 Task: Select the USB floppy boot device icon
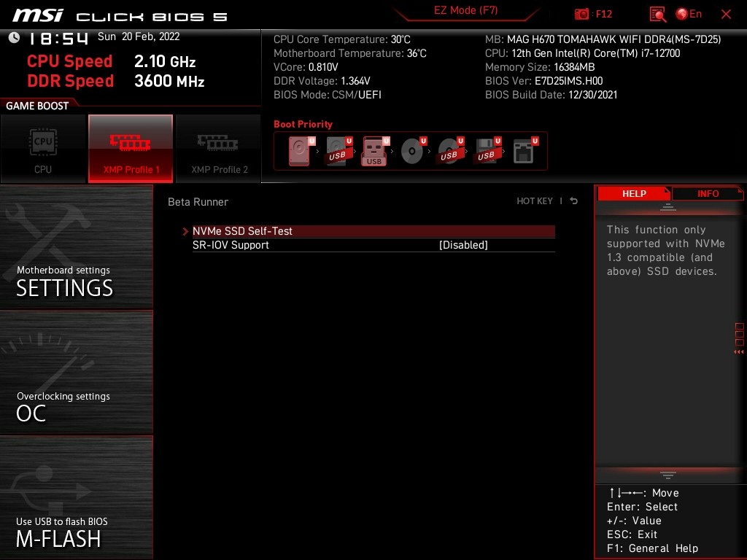coord(487,151)
